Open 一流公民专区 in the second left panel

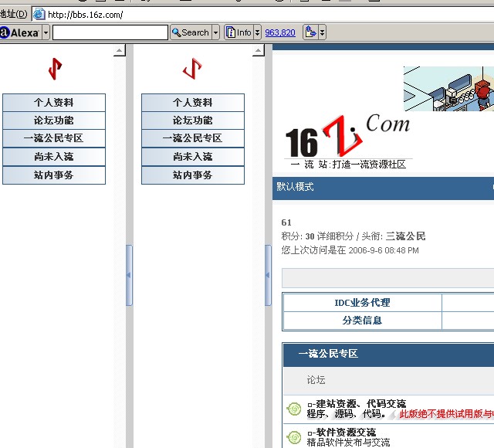click(193, 138)
